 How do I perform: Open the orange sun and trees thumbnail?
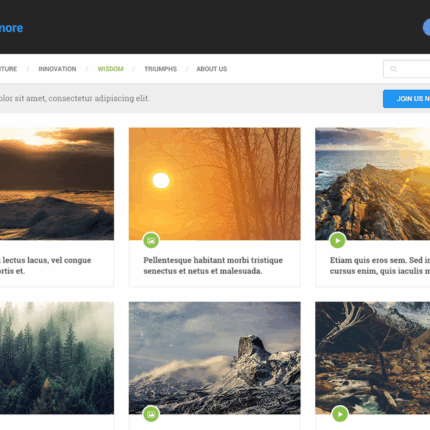point(215,184)
